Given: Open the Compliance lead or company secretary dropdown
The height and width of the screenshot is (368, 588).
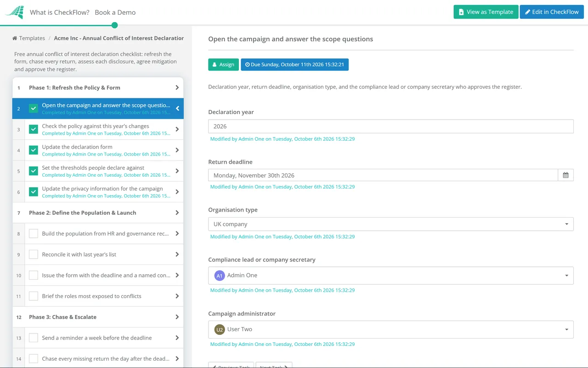Looking at the screenshot, I should coord(390,276).
